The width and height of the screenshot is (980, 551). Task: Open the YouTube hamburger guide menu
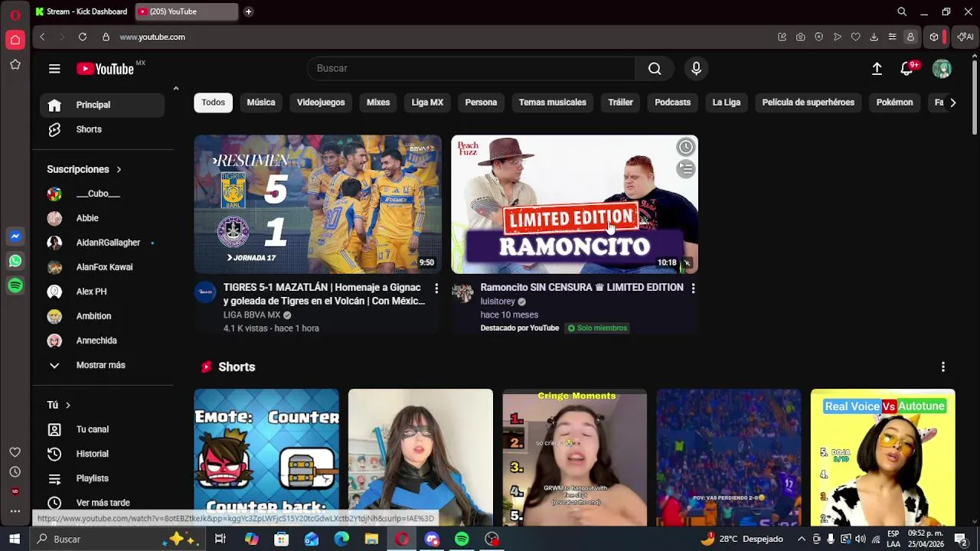[x=54, y=69]
